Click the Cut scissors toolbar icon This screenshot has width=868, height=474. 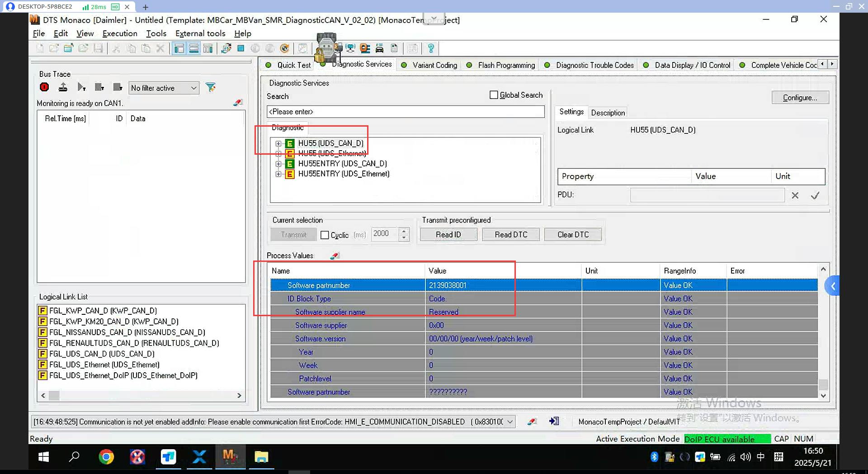(116, 48)
